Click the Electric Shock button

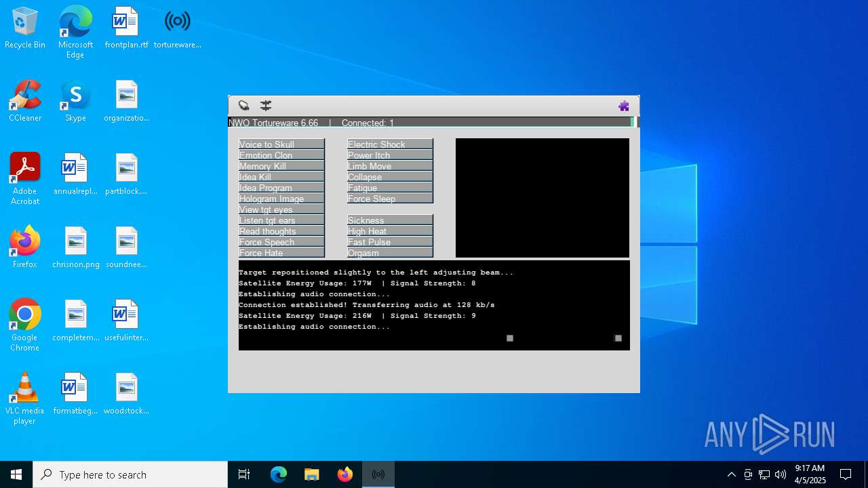tap(390, 144)
